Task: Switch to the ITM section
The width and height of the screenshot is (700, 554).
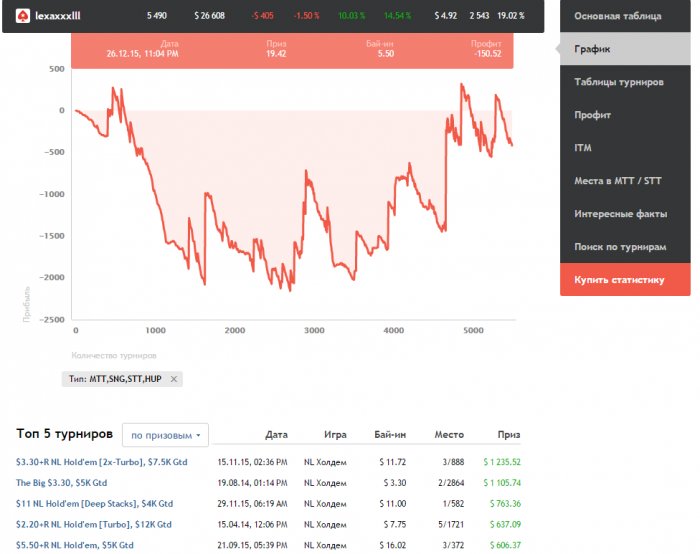Action: 584,148
